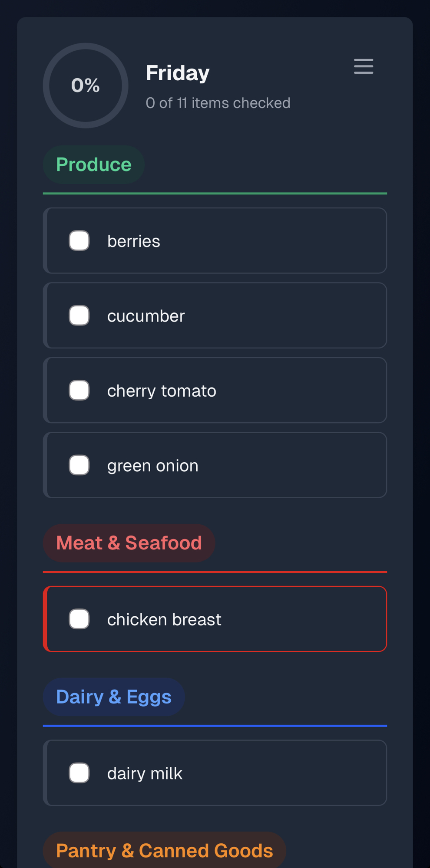The height and width of the screenshot is (868, 430).
Task: Toggle the dairy milk checkbox
Action: click(79, 773)
